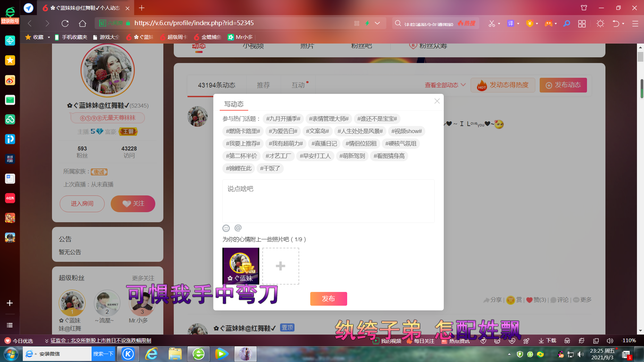Screen dimensions: 644x362
Task: Open Windows Start button
Action: pos(11,354)
